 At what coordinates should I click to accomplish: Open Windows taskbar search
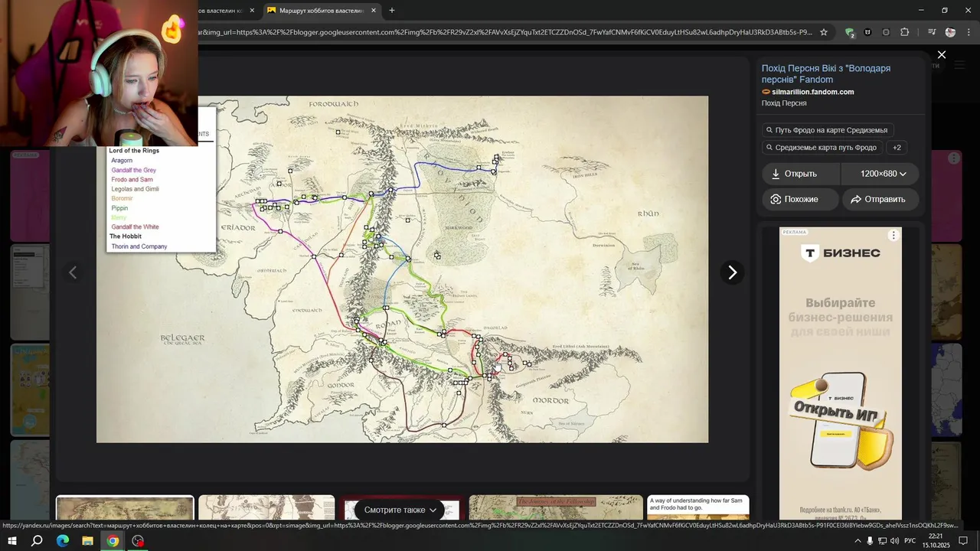[x=37, y=541]
